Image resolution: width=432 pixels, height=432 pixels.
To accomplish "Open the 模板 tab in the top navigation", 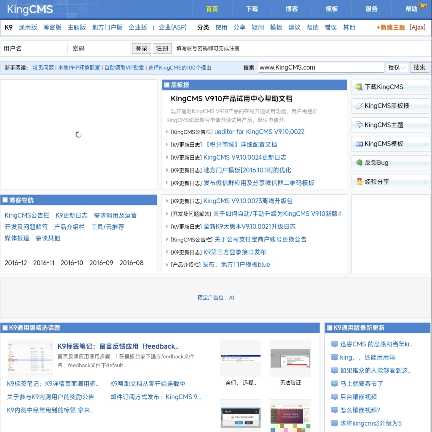I will 332,9.
